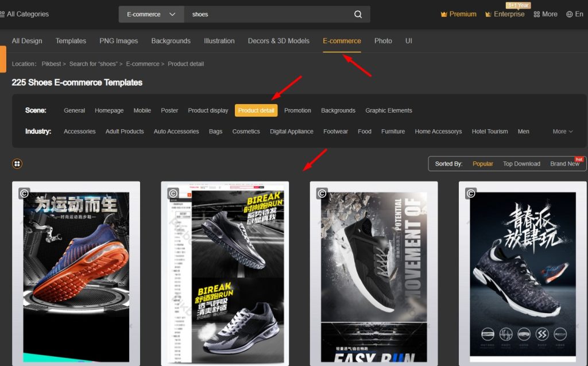The height and width of the screenshot is (366, 588).
Task: Click the round grid view icon above templates
Action: tap(17, 163)
